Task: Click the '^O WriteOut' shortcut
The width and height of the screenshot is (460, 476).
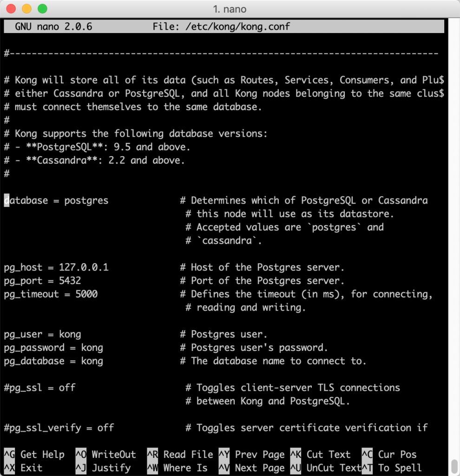Action: tap(106, 455)
